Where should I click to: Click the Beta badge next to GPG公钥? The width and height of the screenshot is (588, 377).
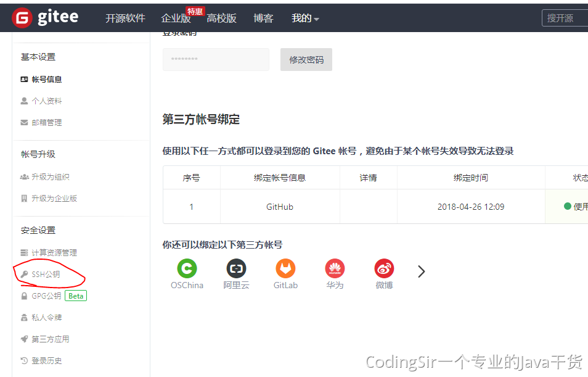pyautogui.click(x=76, y=296)
